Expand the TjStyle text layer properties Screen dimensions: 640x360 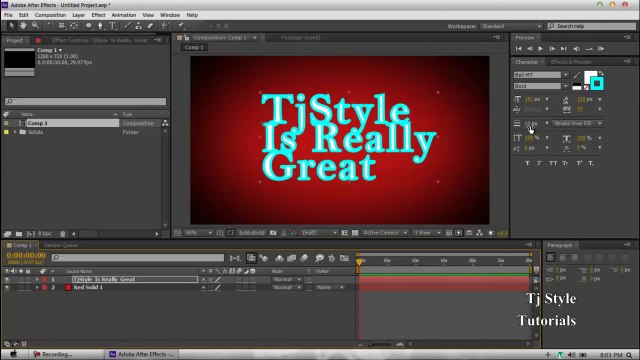(37, 280)
